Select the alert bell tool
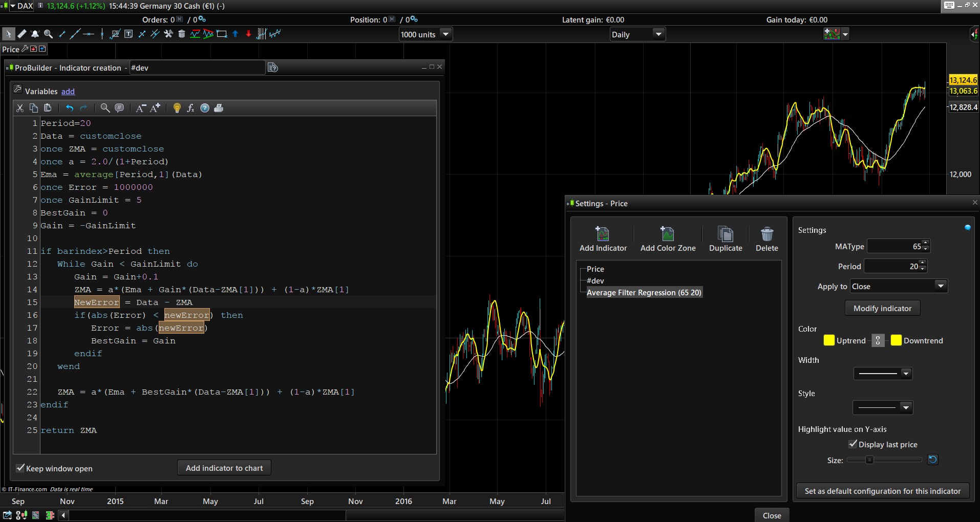This screenshot has height=522, width=980. coord(35,34)
